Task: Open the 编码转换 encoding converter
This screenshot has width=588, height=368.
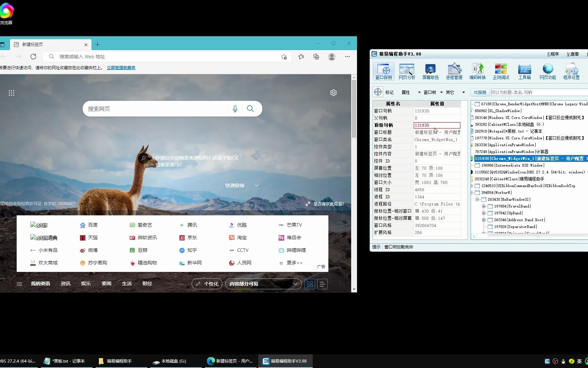Action: 477,72
